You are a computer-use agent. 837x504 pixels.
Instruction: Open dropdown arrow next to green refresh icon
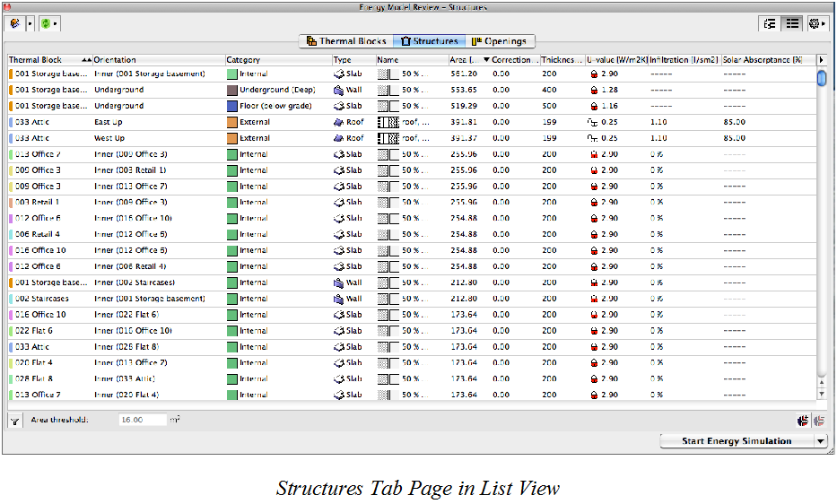[x=56, y=23]
